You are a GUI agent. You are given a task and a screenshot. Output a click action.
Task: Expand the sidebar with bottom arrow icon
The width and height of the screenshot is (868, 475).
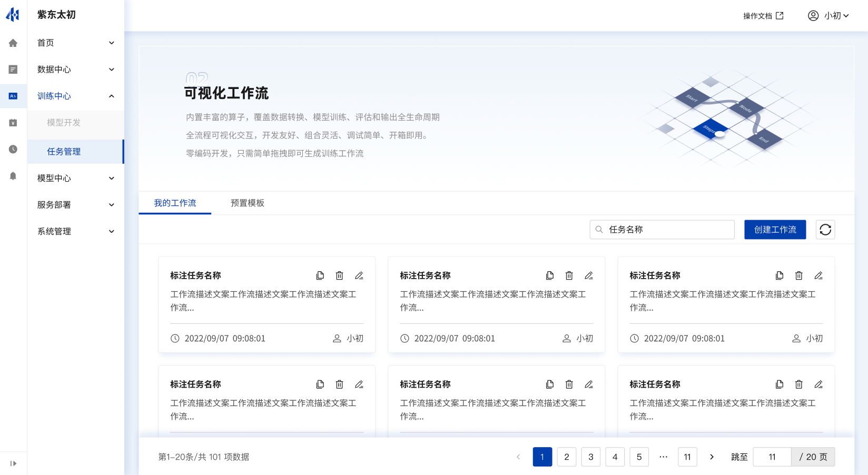point(13,463)
